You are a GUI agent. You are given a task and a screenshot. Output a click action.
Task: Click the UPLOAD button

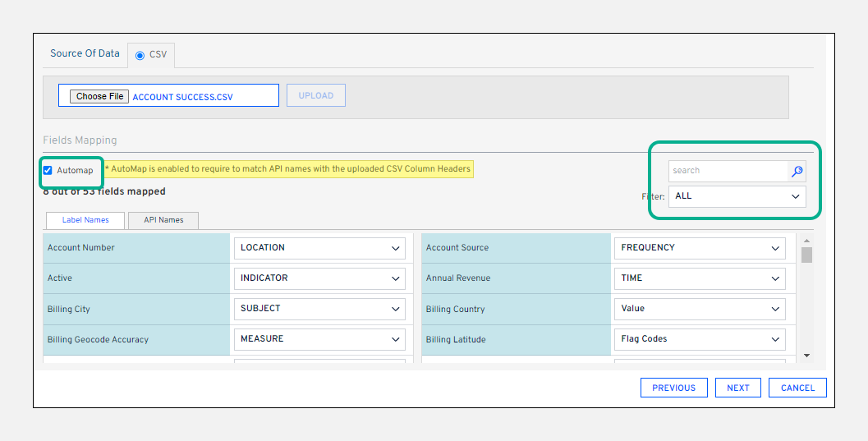(x=316, y=96)
